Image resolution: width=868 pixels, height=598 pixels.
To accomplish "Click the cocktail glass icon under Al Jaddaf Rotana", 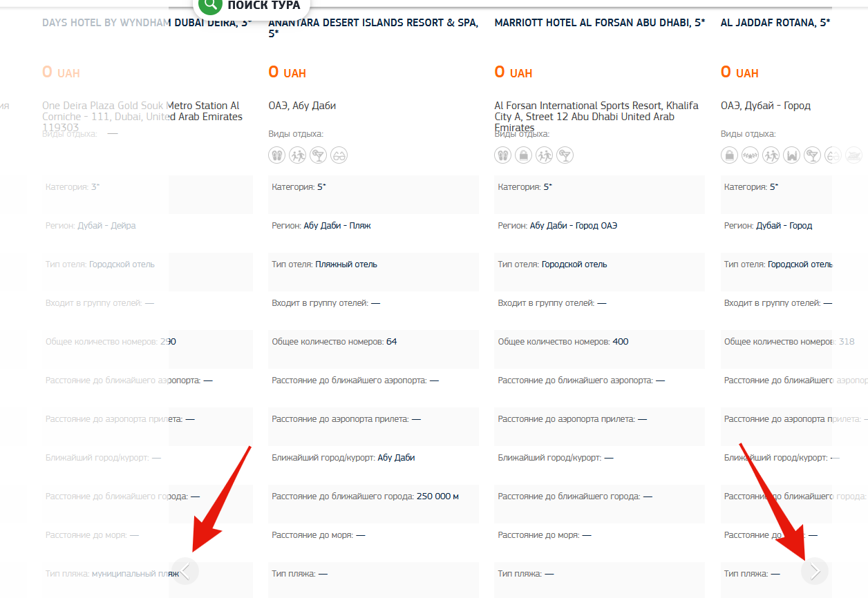I will click(x=812, y=155).
